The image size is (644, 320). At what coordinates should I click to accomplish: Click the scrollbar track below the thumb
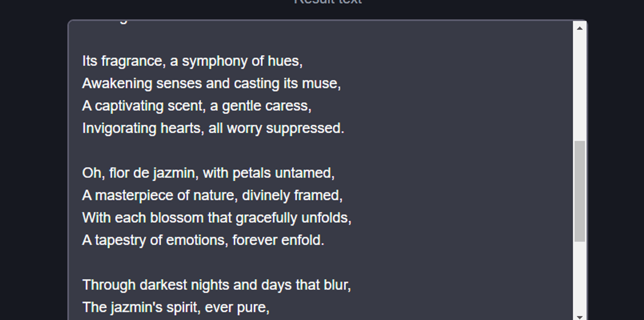(x=579, y=277)
